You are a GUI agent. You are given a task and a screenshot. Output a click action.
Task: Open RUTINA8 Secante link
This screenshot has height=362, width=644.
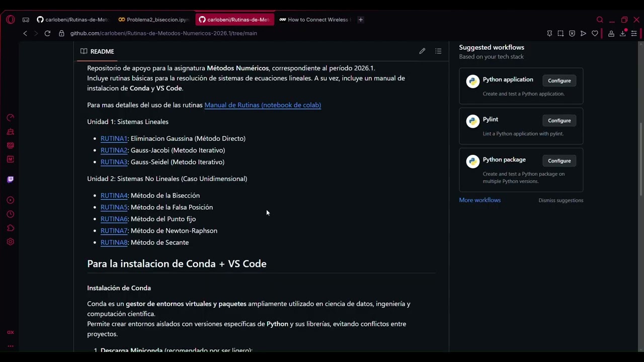point(114,242)
